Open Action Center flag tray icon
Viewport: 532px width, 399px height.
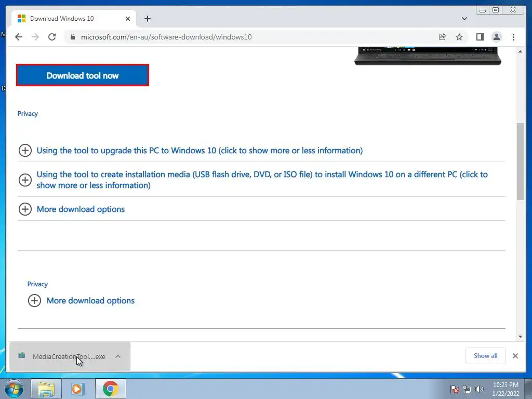[455, 389]
